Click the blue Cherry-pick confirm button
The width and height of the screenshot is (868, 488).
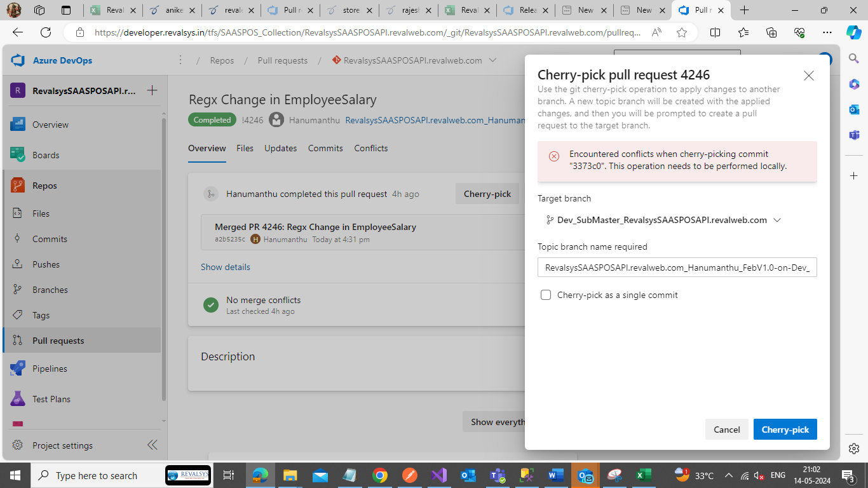(785, 430)
